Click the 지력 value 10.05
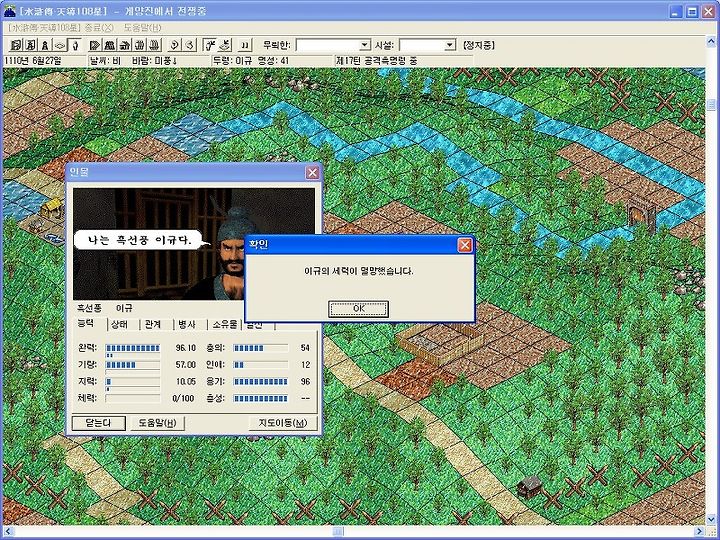This screenshot has width=720, height=540. 186,382
